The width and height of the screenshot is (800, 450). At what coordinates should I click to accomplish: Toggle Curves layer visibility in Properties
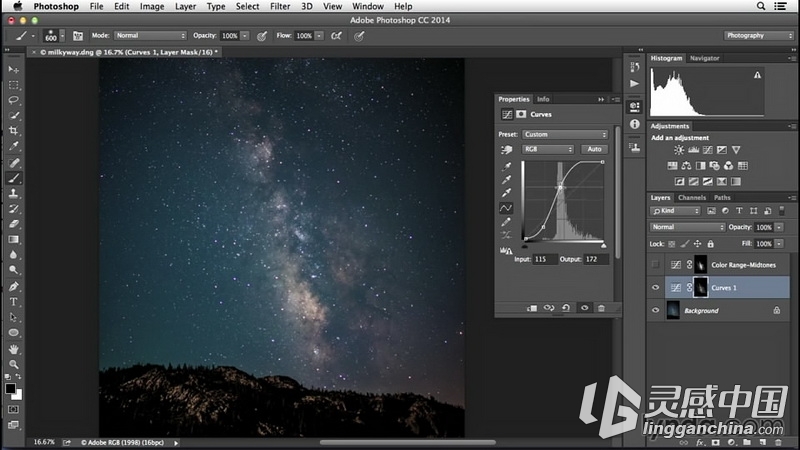click(x=584, y=308)
